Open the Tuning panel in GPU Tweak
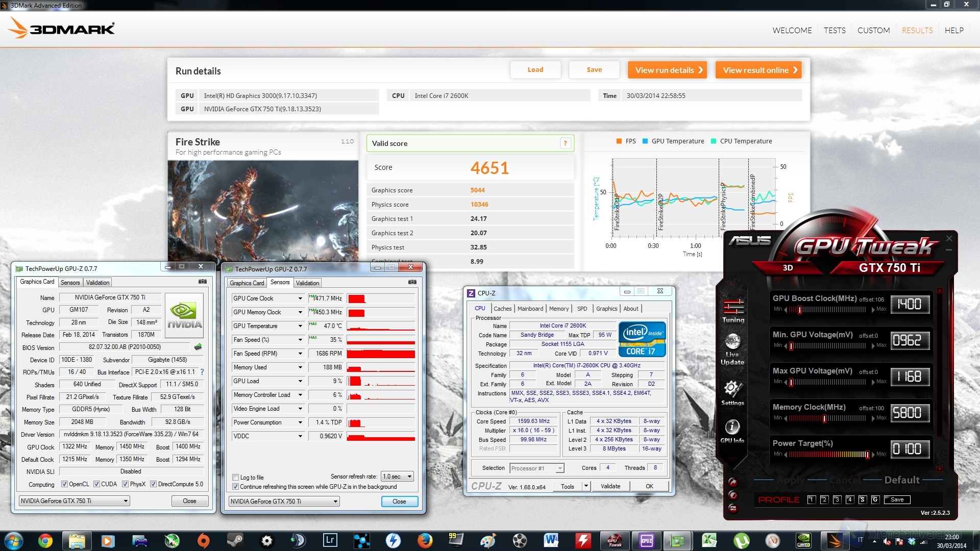Image resolution: width=980 pixels, height=551 pixels. [732, 311]
